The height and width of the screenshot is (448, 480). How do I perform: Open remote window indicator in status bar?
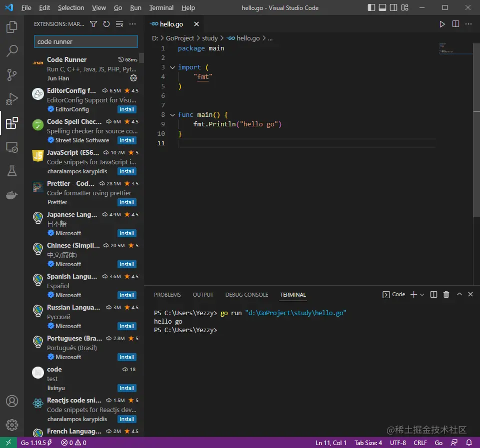click(8, 443)
